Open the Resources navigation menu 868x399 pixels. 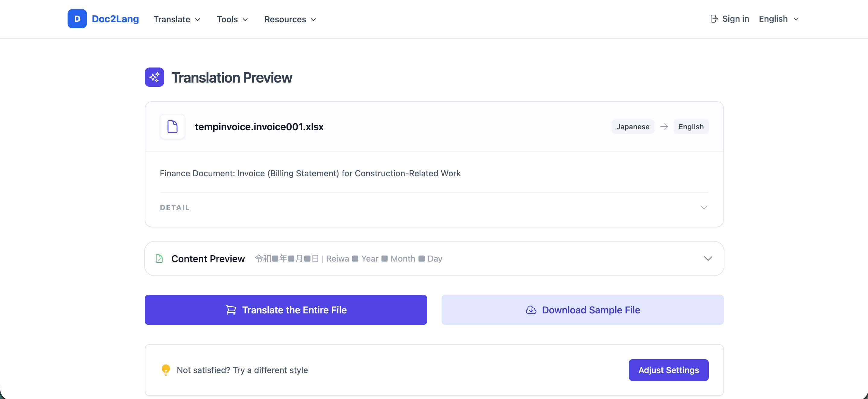pyautogui.click(x=290, y=20)
